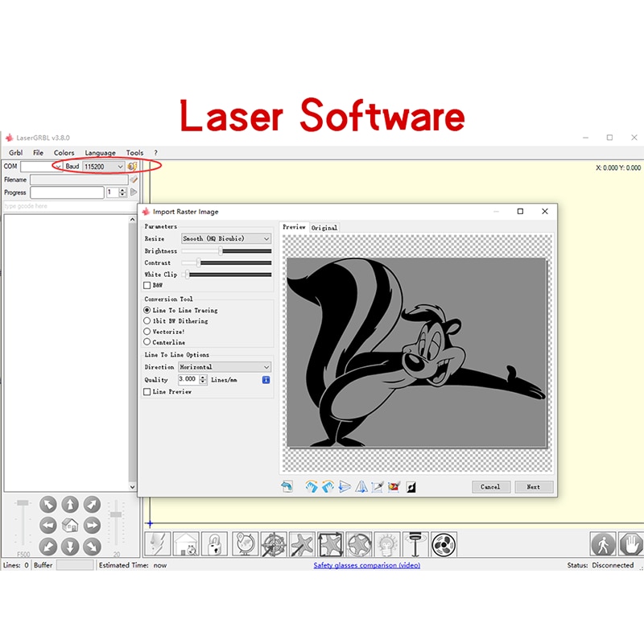This screenshot has height=644, width=644.
Task: Jog up using the up arrow button
Action: click(70, 505)
